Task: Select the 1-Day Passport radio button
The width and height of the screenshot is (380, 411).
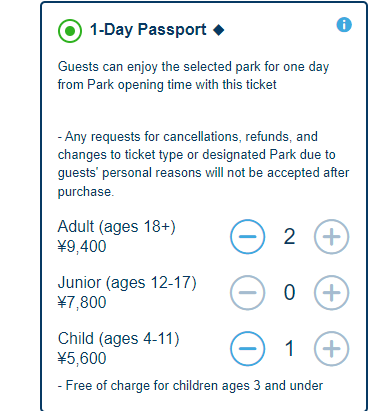Action: [70, 31]
